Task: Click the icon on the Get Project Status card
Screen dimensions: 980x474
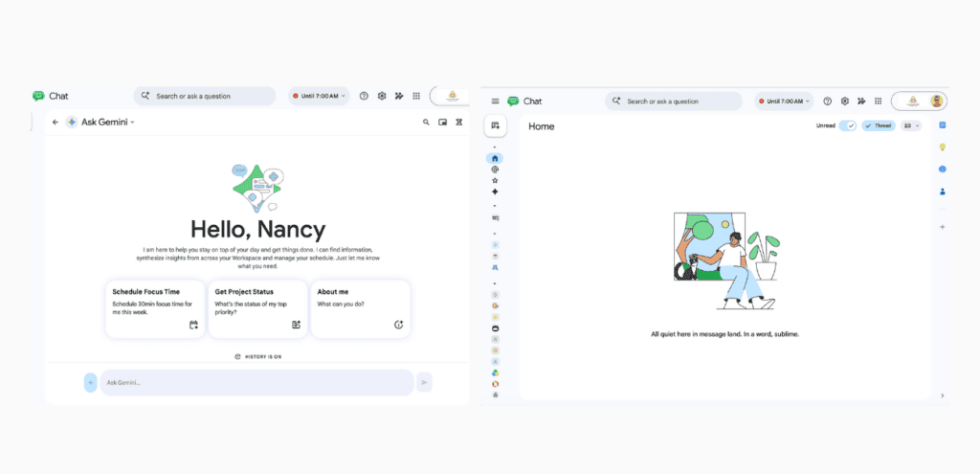Action: 297,325
